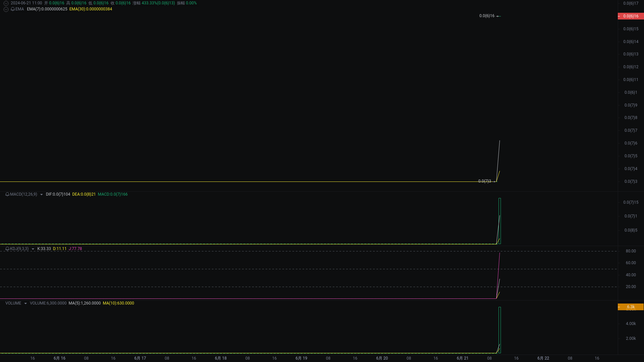The width and height of the screenshot is (644, 362).
Task: Open the MACD(12,26,9) settings dropdown
Action: (x=42, y=194)
